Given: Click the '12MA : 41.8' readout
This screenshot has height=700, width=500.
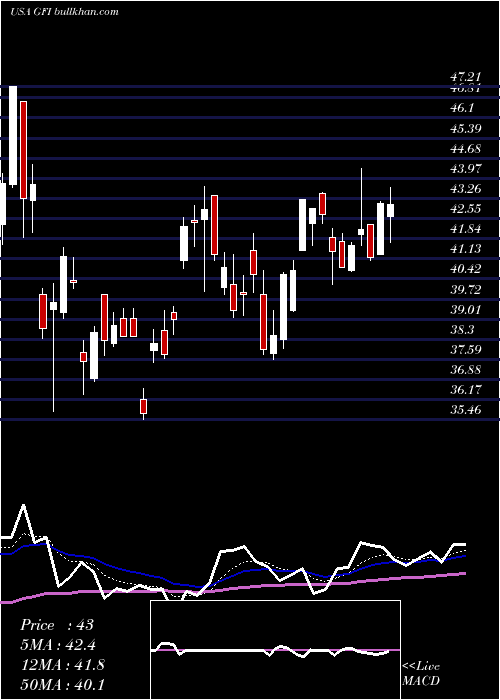Looking at the screenshot, I should coord(62,665).
